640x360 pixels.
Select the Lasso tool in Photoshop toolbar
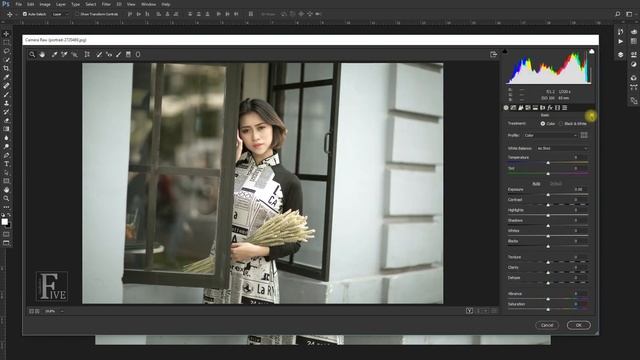(6, 51)
